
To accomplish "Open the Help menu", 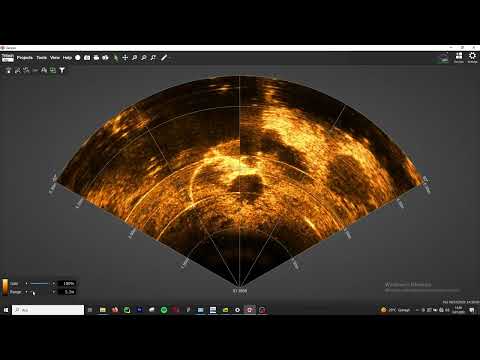I will click(67, 58).
